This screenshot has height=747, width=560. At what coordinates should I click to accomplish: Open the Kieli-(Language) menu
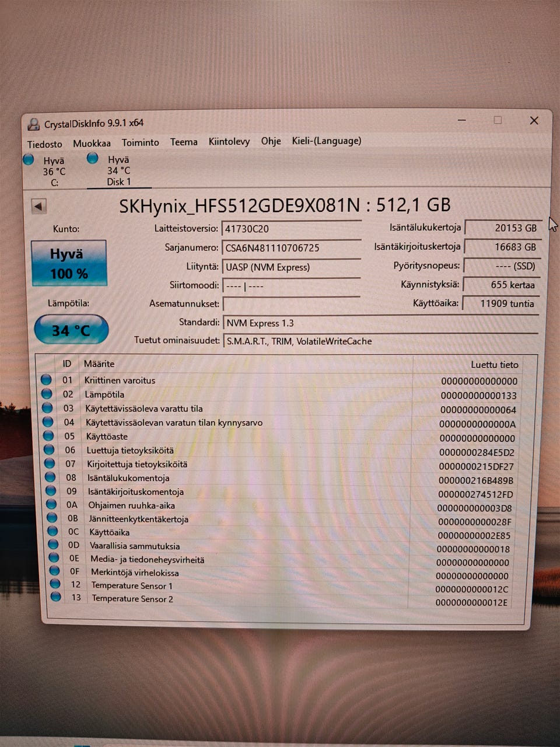coord(327,141)
